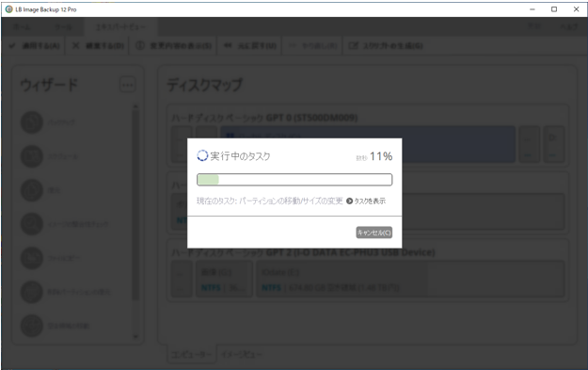This screenshot has width=588, height=370.
Task: Click the スクリプトの生成(G) toolbar icon
Action: coord(353,45)
